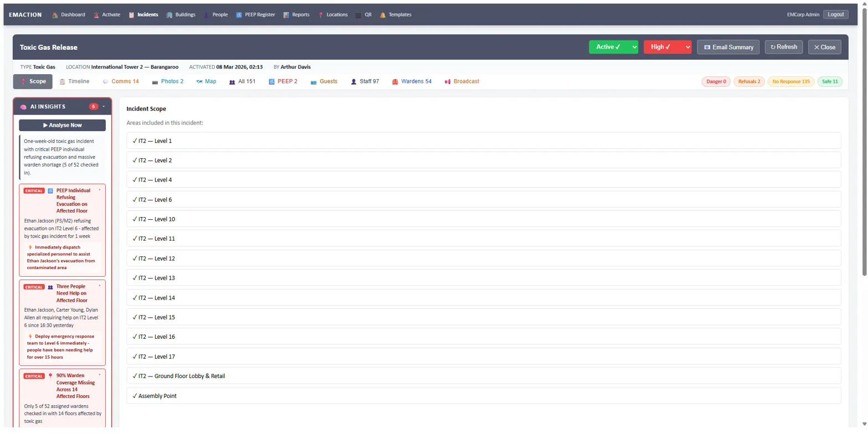This screenshot has height=434, width=868.
Task: Expand caret on 90% Warden Coverage card
Action: click(x=100, y=375)
